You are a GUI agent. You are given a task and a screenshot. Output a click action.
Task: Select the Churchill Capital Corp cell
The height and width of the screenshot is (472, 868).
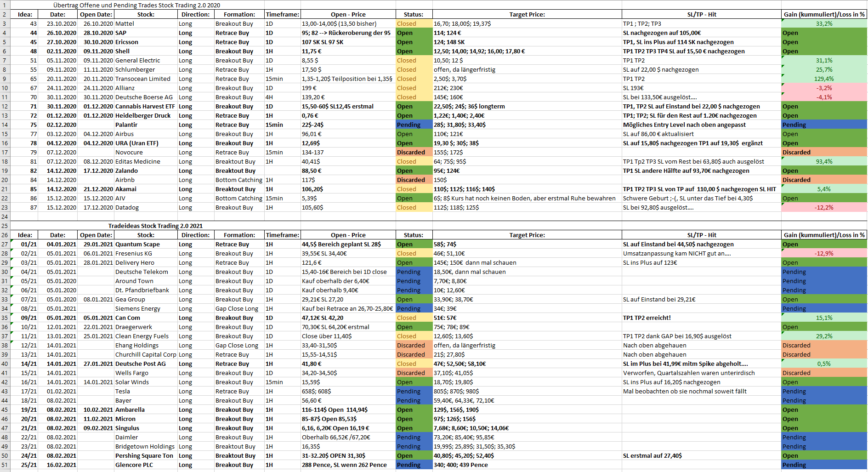tap(146, 354)
